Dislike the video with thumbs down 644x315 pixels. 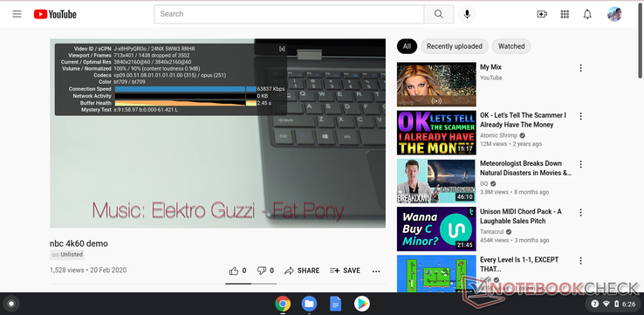coord(265,270)
